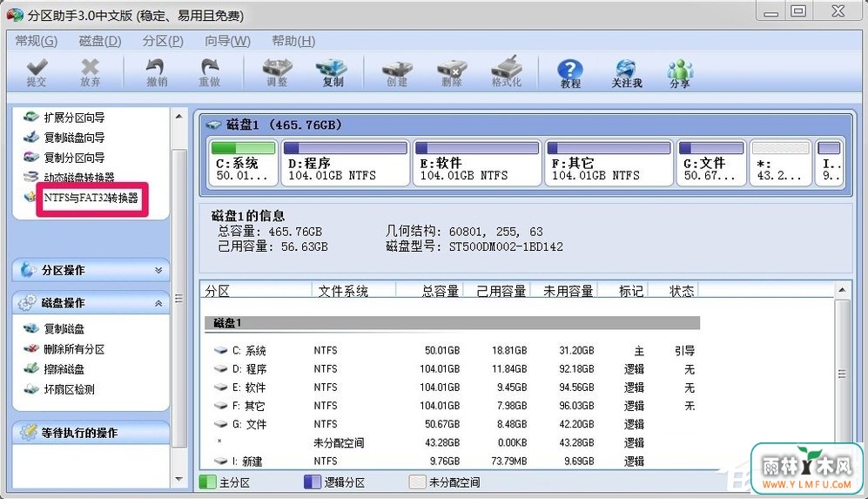The height and width of the screenshot is (499, 868).
Task: Click the 磁盘1 group row in list
Action: point(452,323)
